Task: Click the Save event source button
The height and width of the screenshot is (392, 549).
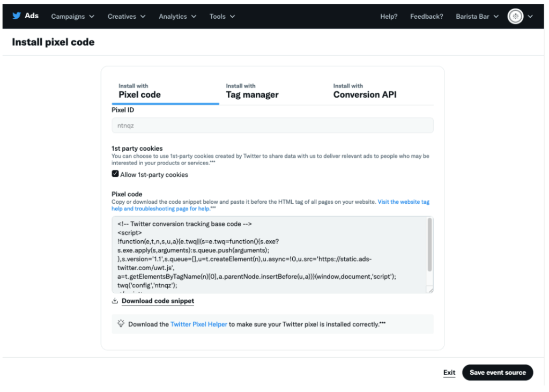Action: pyautogui.click(x=498, y=373)
